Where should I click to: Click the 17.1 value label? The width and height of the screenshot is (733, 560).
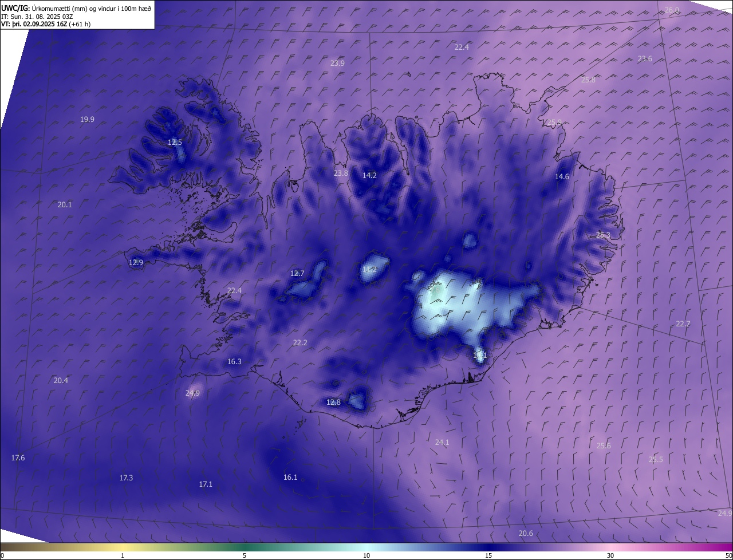coord(206,484)
